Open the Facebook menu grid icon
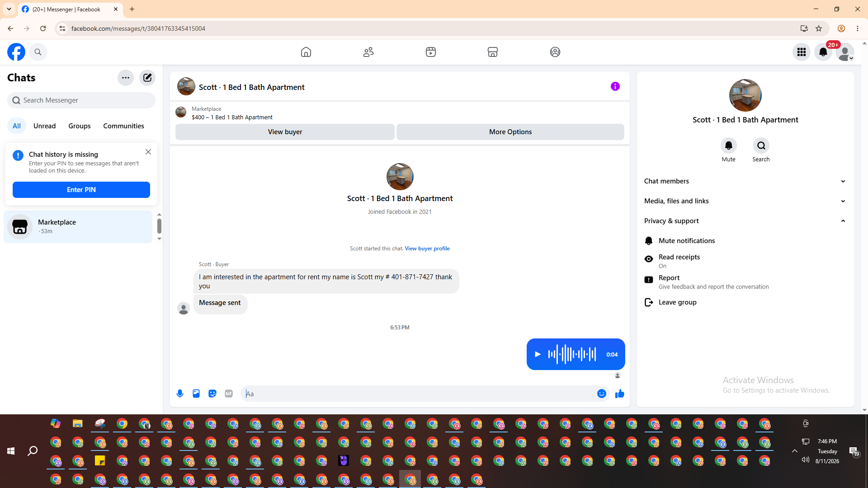 pos(802,52)
